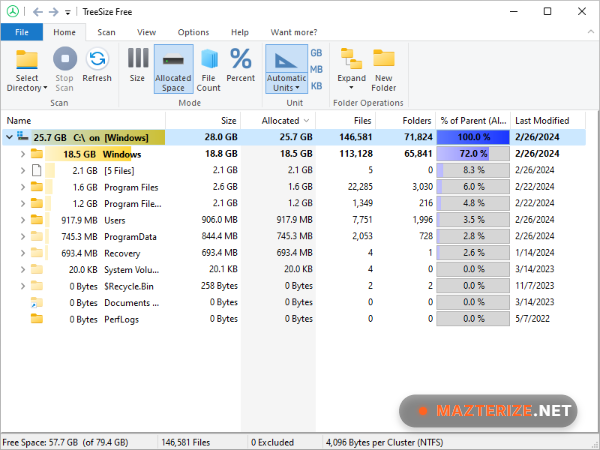This screenshot has width=600, height=450.
Task: Expand the Users folder
Action: point(23,220)
